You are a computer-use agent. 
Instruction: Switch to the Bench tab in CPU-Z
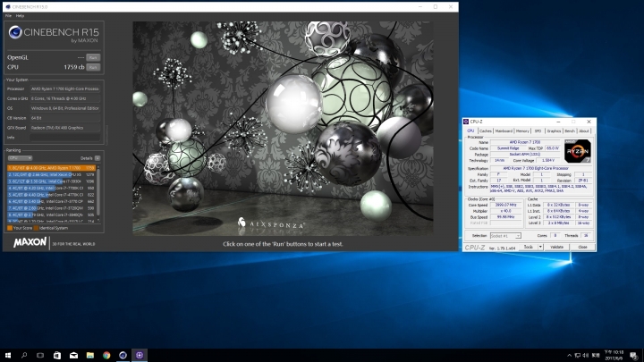[570, 130]
